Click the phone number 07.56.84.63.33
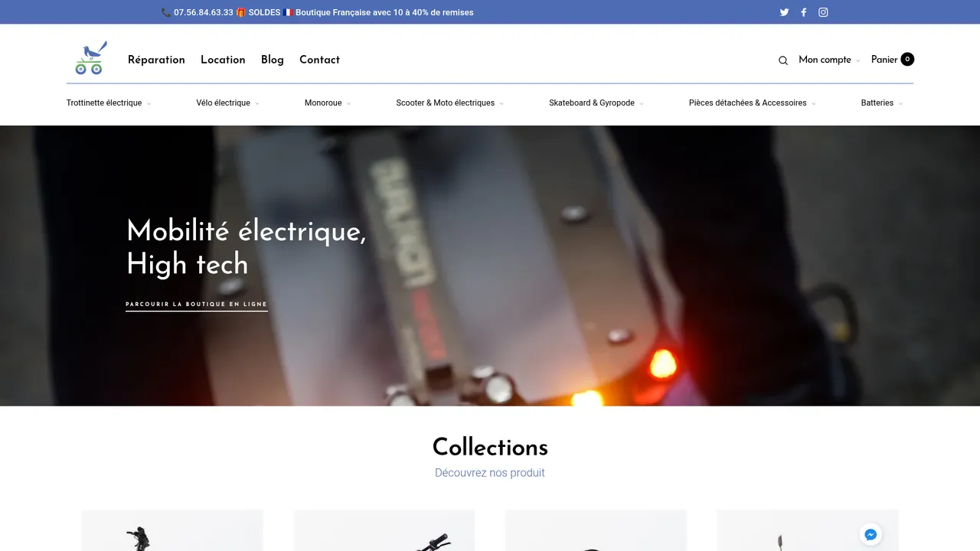Viewport: 980px width, 551px height. point(203,12)
